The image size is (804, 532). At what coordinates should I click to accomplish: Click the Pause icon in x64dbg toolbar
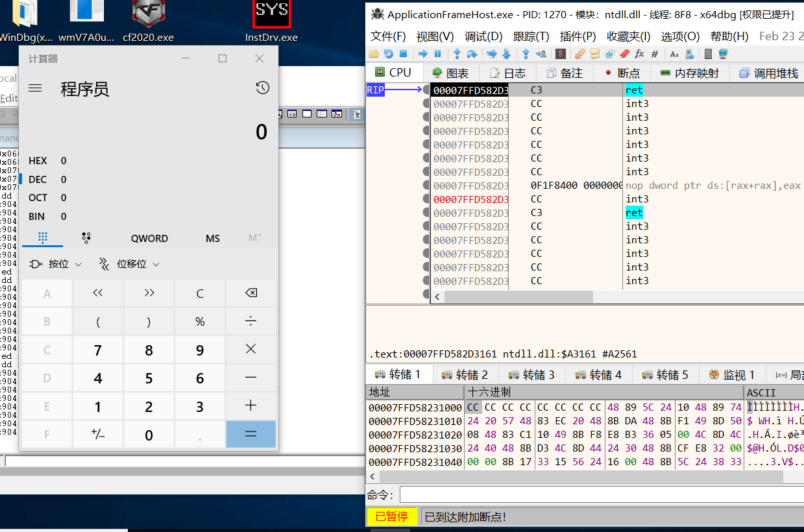pyautogui.click(x=437, y=53)
